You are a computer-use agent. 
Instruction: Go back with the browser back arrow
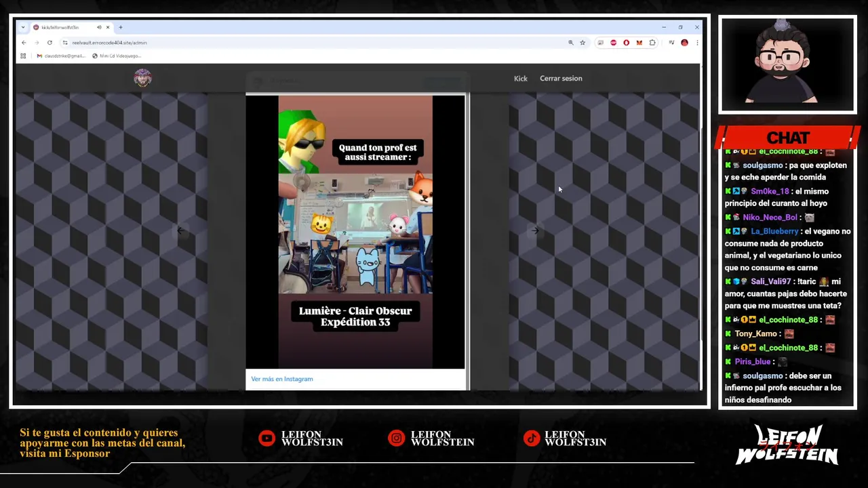(x=24, y=43)
